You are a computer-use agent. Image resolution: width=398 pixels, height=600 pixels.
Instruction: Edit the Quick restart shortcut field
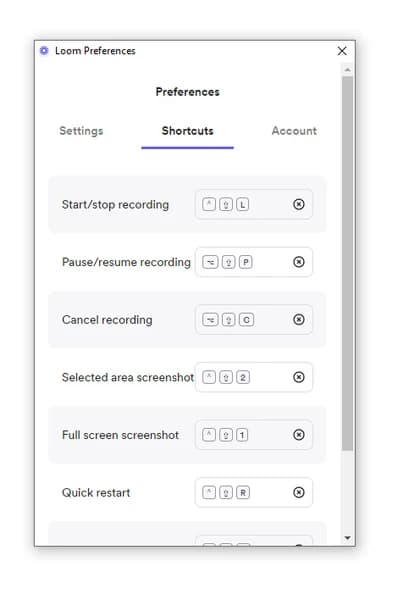pyautogui.click(x=254, y=492)
